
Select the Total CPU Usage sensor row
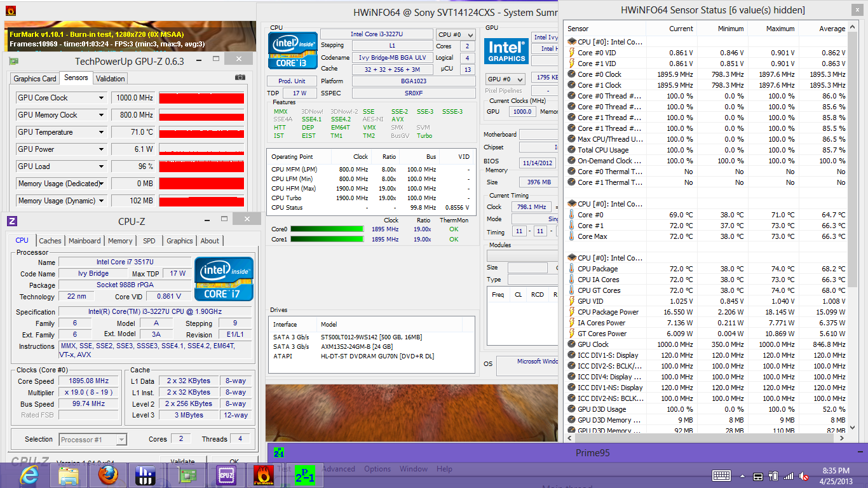[x=707, y=150]
